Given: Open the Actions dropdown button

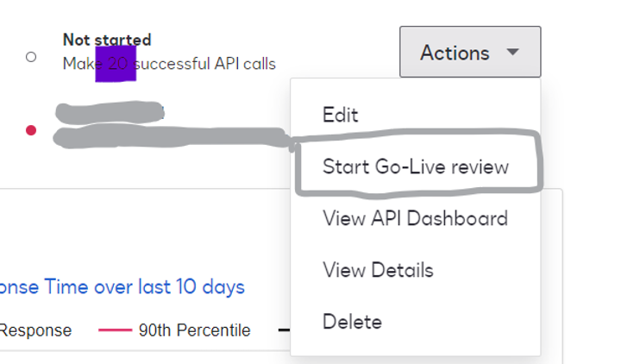Looking at the screenshot, I should [470, 52].
